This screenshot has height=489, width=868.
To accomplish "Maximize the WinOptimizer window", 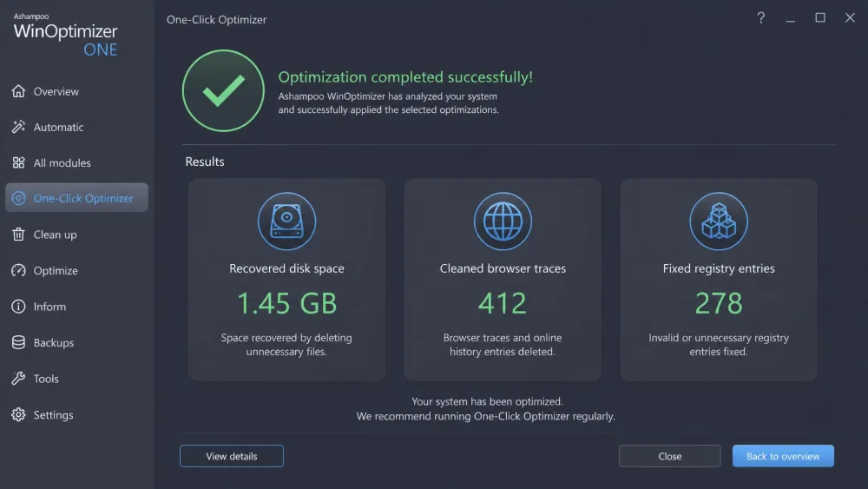I will tap(820, 17).
